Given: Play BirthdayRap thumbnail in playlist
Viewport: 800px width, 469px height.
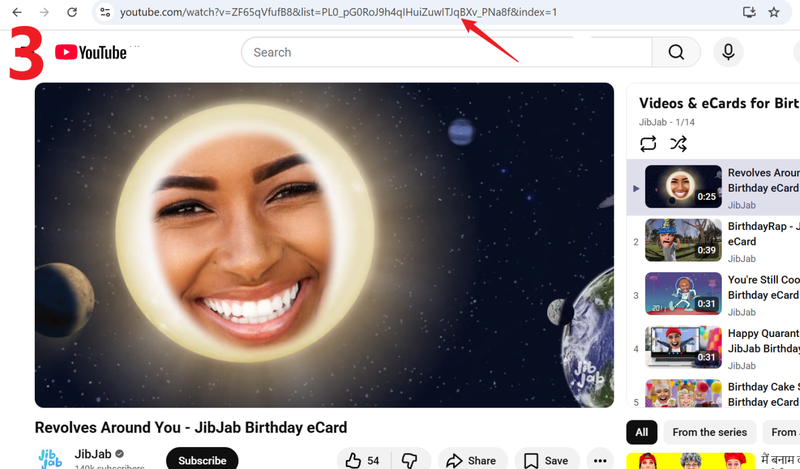Looking at the screenshot, I should tap(683, 240).
